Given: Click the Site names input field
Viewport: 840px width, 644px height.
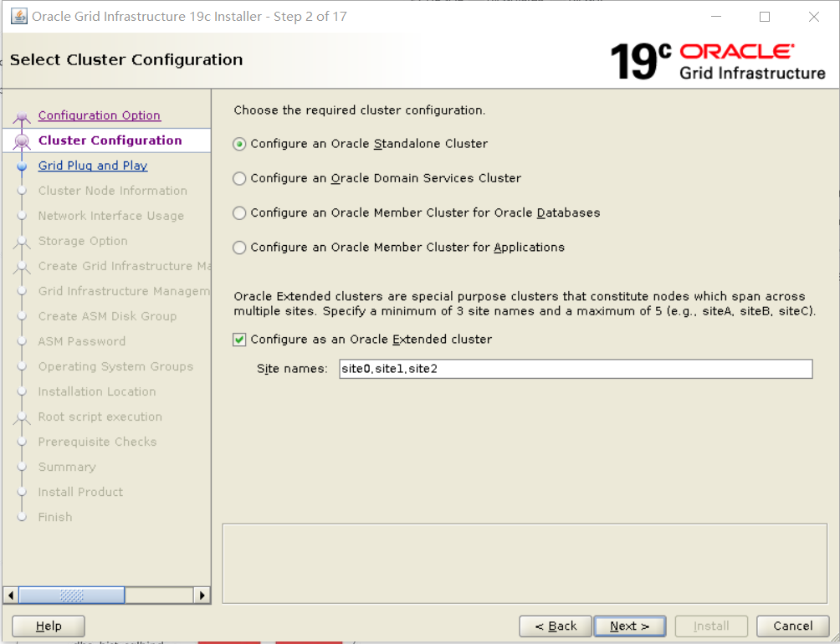Looking at the screenshot, I should pyautogui.click(x=576, y=369).
